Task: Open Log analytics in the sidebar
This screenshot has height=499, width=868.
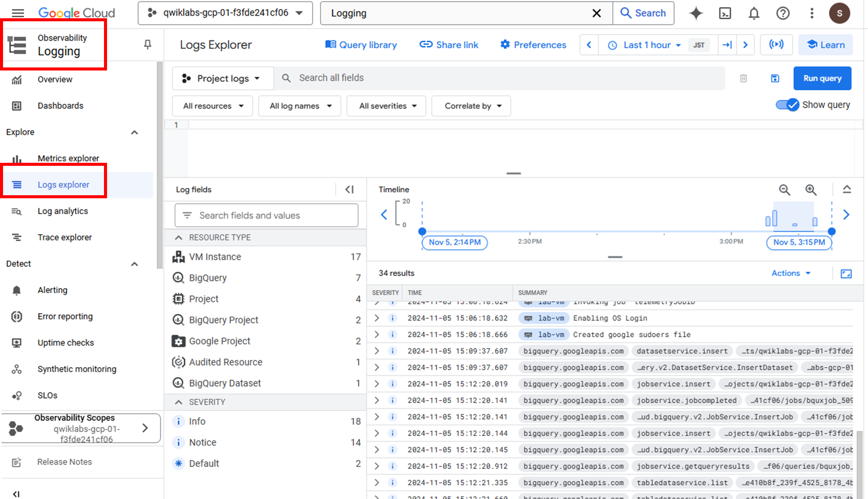Action: 62,211
